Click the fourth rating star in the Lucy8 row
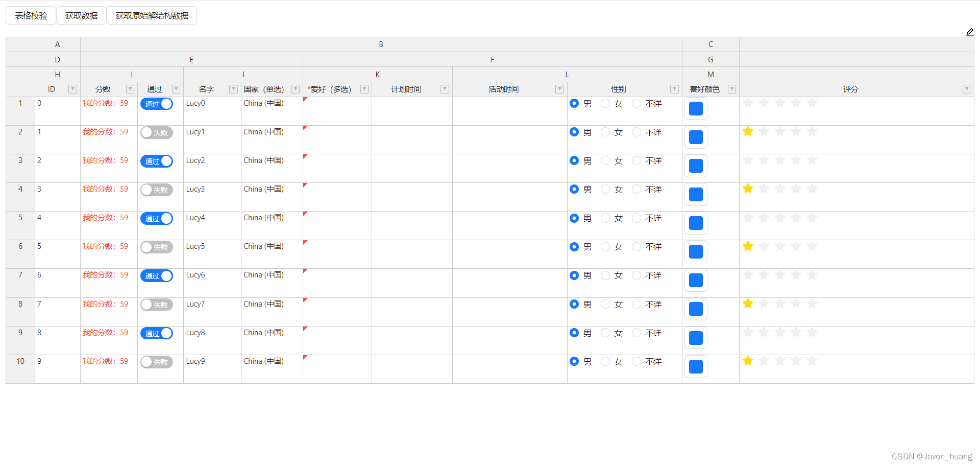 point(796,332)
